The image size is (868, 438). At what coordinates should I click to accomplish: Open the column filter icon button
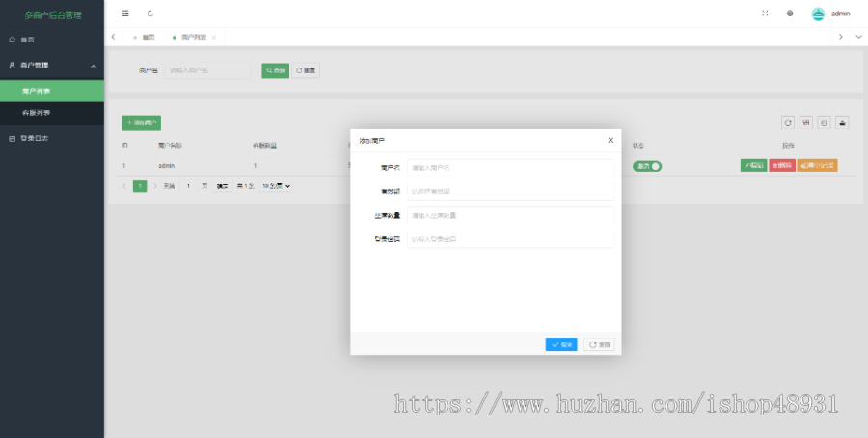806,123
